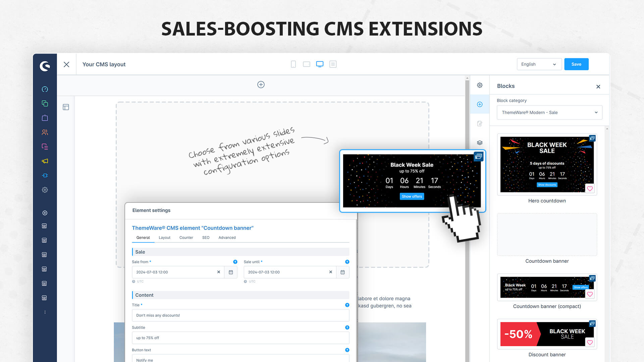Select the desktop viewport preview icon
Screen dimensions: 644x362
[319, 64]
